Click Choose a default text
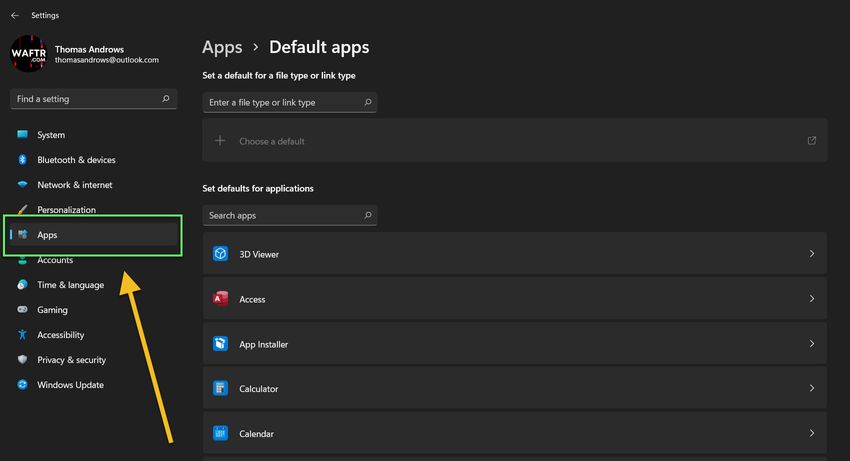The width and height of the screenshot is (850, 461). point(272,141)
